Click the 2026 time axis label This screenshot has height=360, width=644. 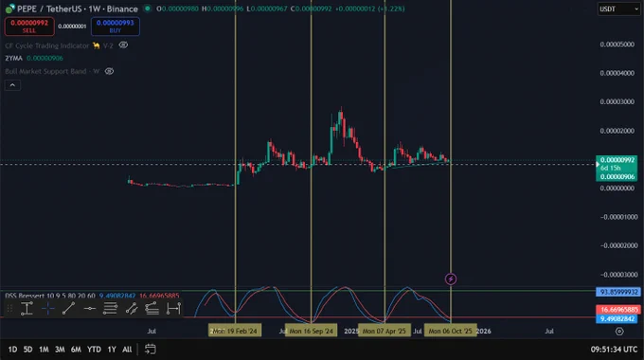point(484,331)
